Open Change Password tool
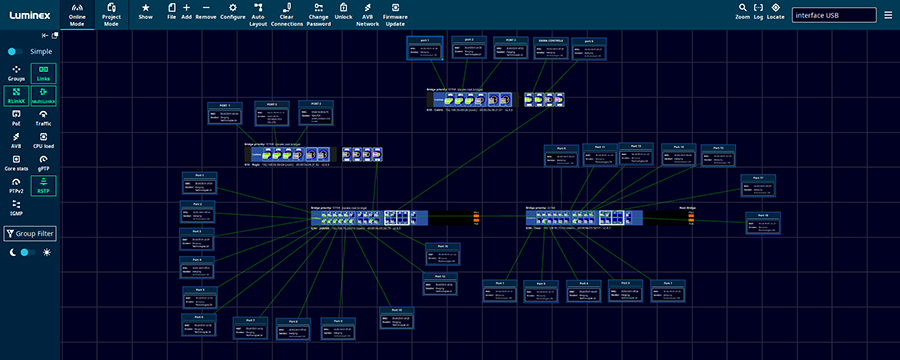 (x=319, y=15)
